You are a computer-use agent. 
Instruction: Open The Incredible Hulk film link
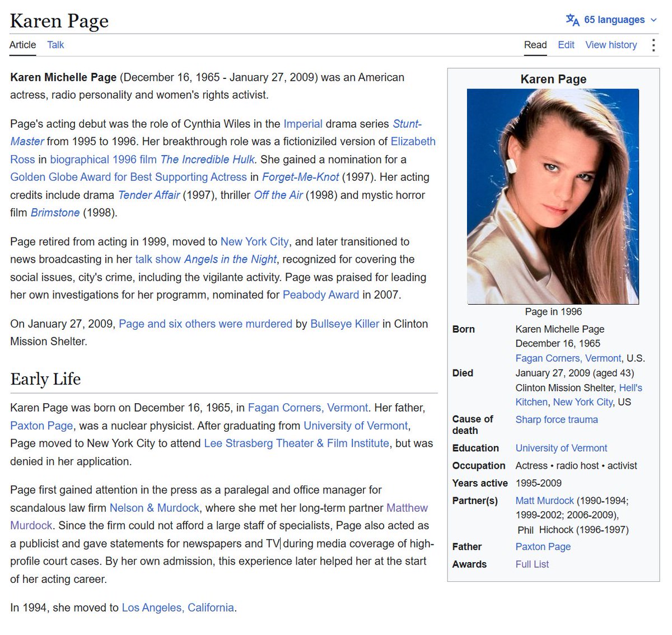coord(207,160)
